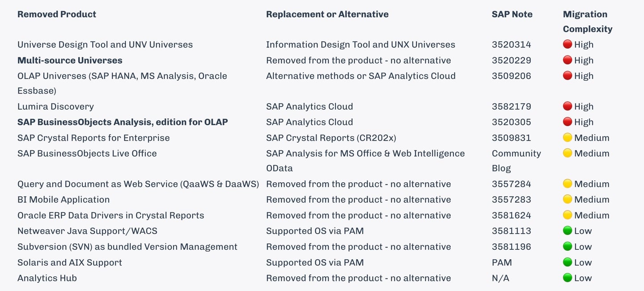
Task: Click green Low icon for Analytics Hub
Action: click(568, 278)
